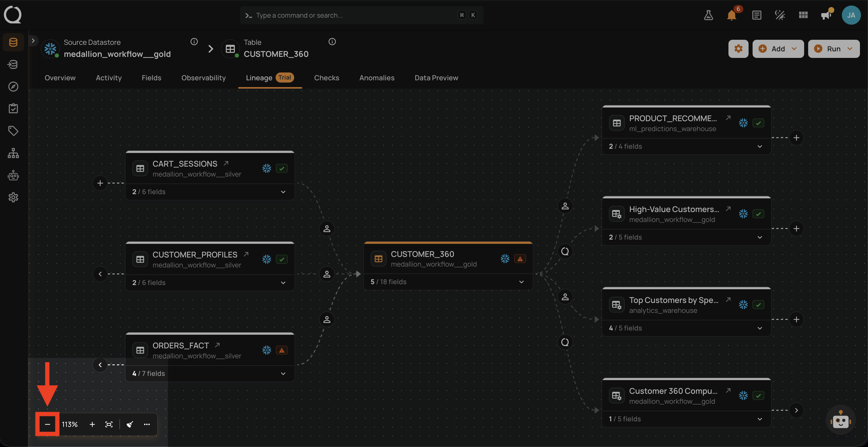Fit lineage graph to view
This screenshot has height=447, width=868.
tap(109, 424)
